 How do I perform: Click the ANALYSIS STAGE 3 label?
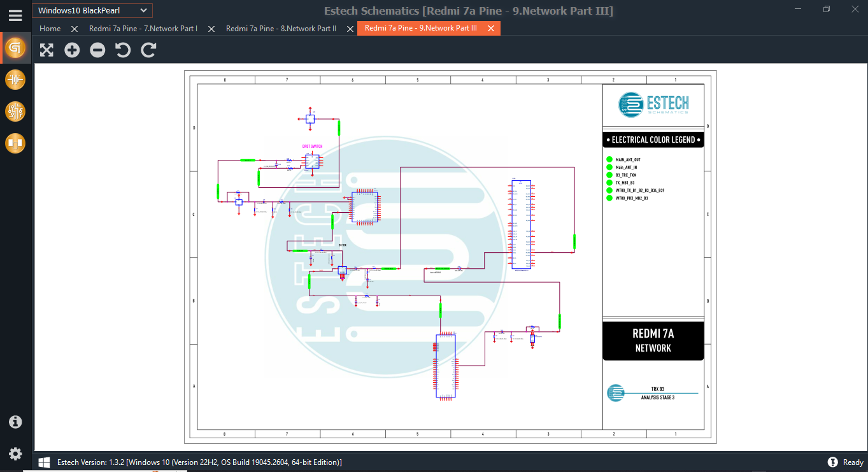pos(658,397)
